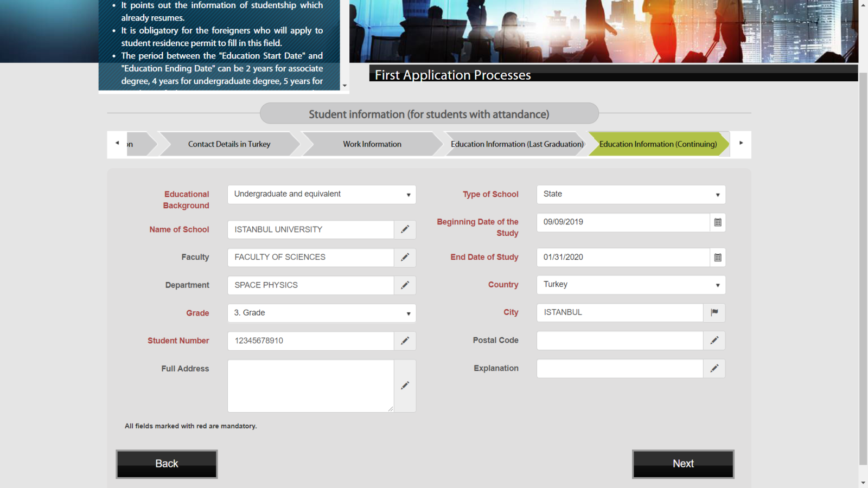Click the flag icon beside City field
Image resolution: width=868 pixels, height=488 pixels.
[714, 312]
